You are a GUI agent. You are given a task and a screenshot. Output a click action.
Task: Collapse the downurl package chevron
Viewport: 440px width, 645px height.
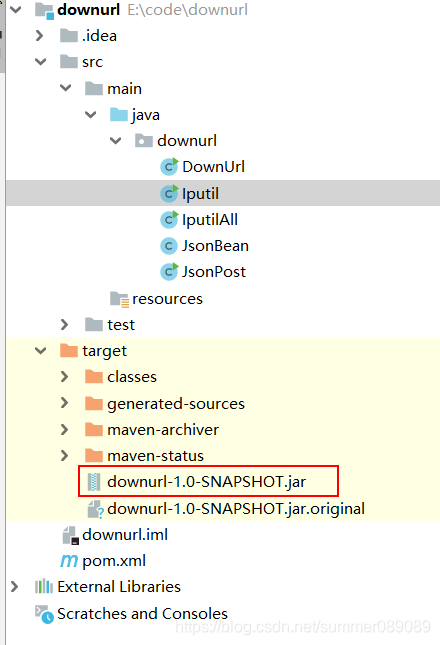click(116, 141)
